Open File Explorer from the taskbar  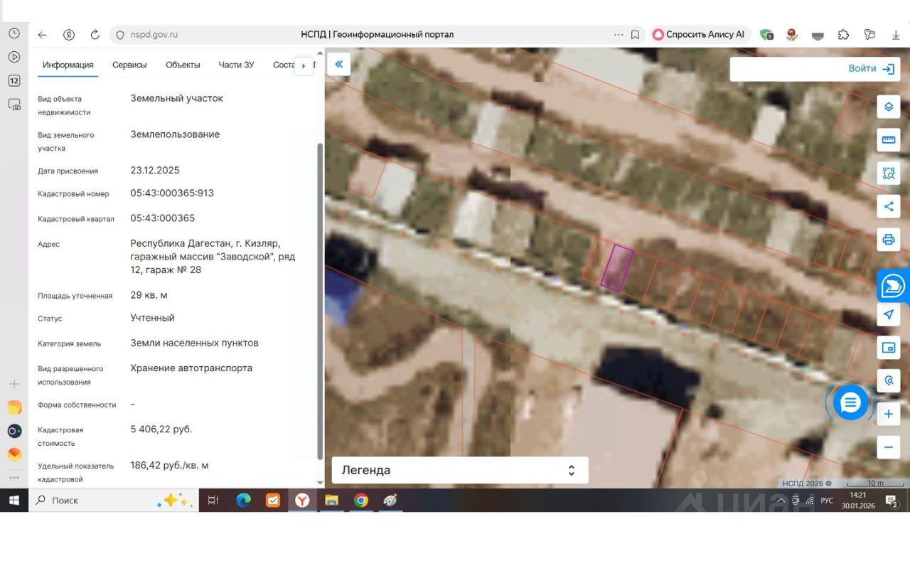click(331, 501)
